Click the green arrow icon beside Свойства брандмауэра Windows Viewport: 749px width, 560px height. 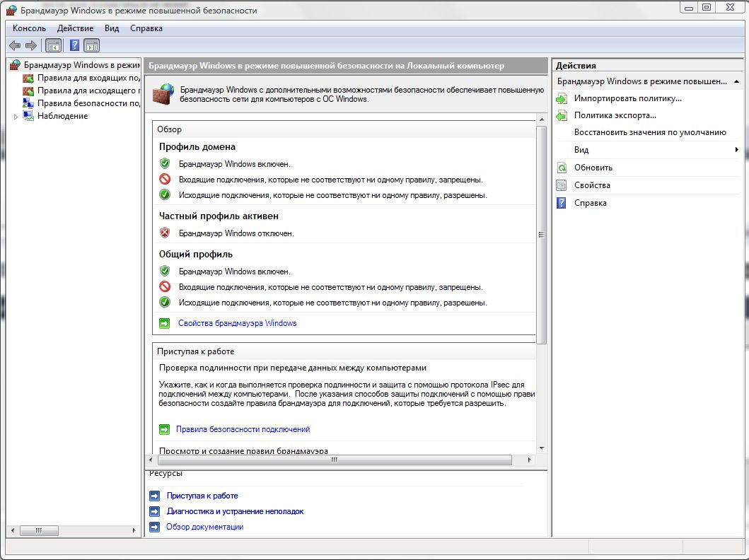[164, 324]
